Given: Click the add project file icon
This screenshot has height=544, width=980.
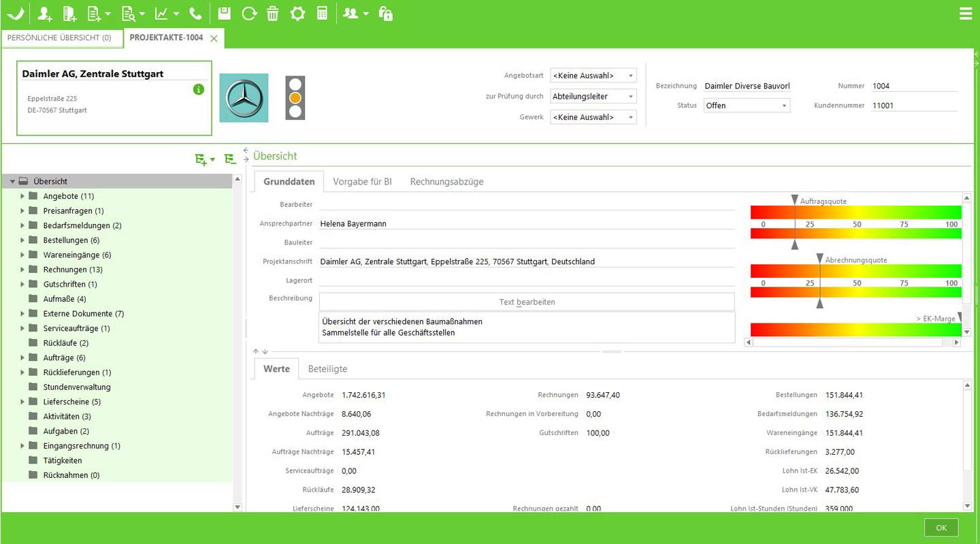Looking at the screenshot, I should pos(69,14).
